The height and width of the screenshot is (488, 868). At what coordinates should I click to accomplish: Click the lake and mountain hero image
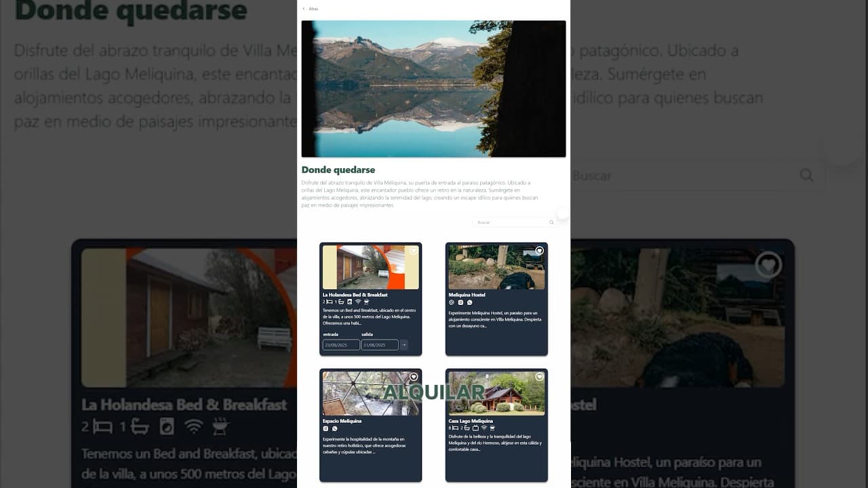click(433, 89)
